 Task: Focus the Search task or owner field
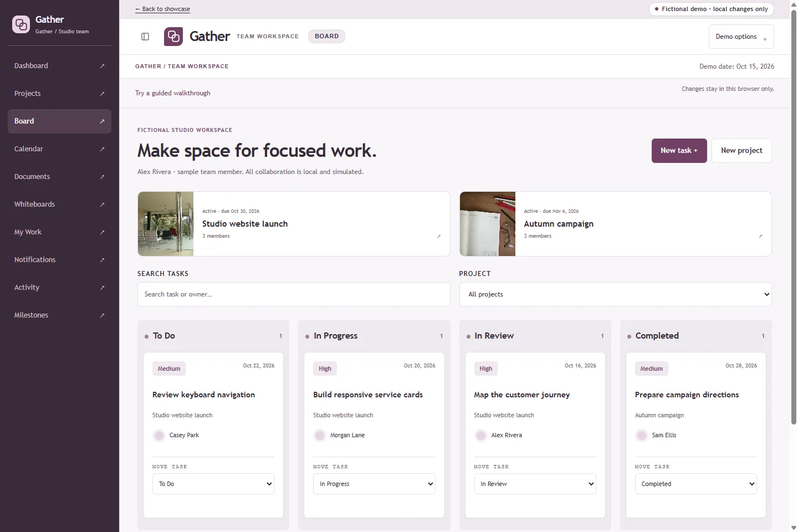point(294,294)
